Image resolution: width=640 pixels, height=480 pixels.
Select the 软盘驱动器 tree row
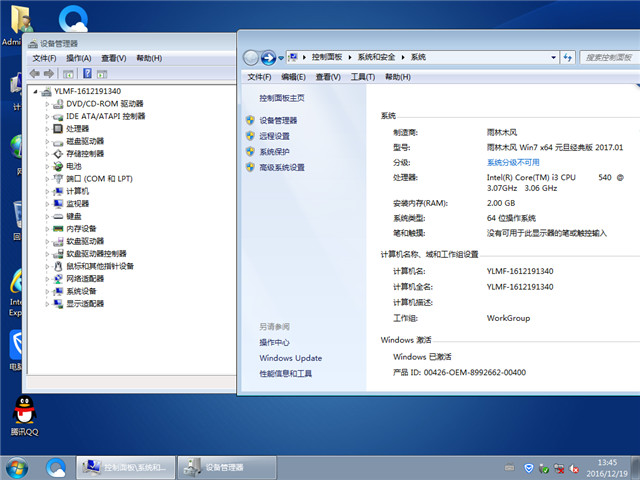click(85, 241)
